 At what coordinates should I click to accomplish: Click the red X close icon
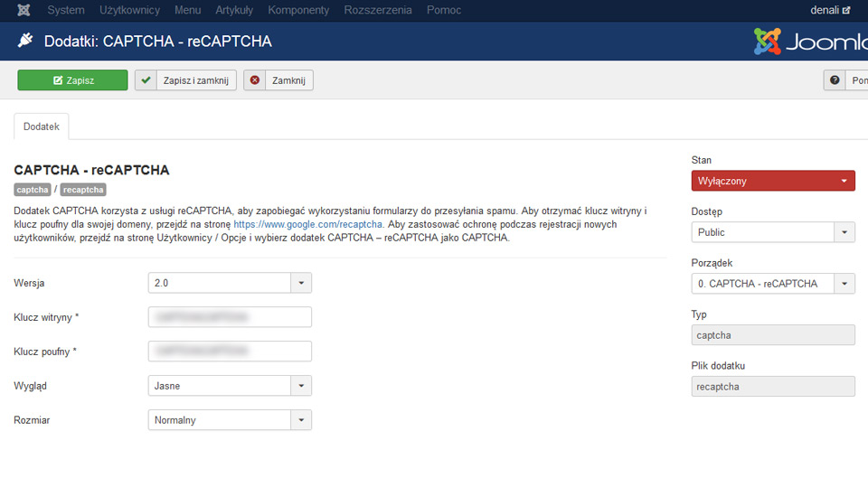point(255,80)
